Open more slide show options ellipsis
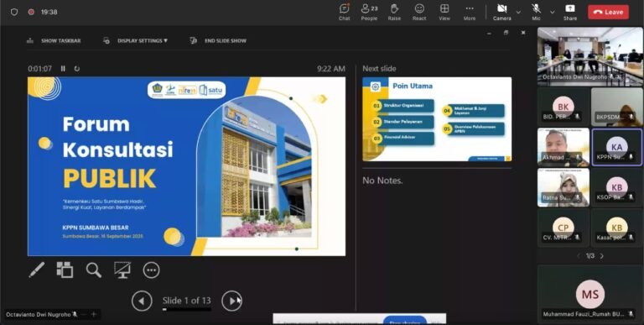 tap(151, 270)
